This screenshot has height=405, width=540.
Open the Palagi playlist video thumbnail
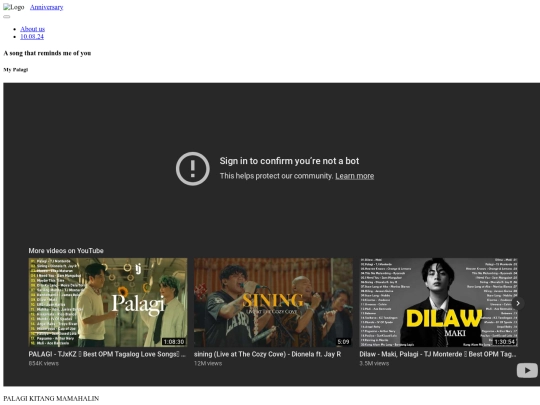tap(108, 302)
